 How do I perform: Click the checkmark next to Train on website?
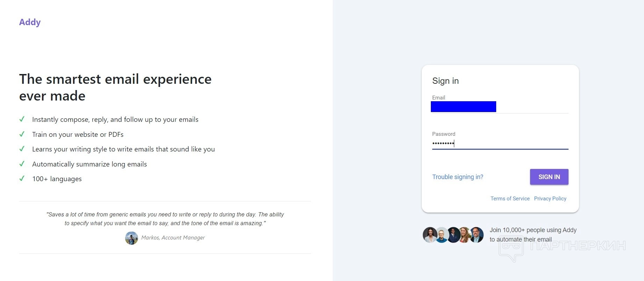coord(22,134)
